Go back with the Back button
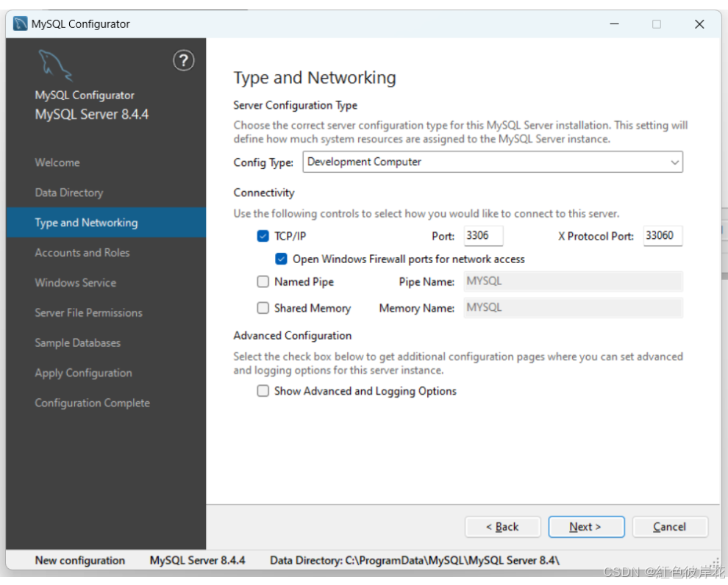This screenshot has width=728, height=585. tap(502, 527)
